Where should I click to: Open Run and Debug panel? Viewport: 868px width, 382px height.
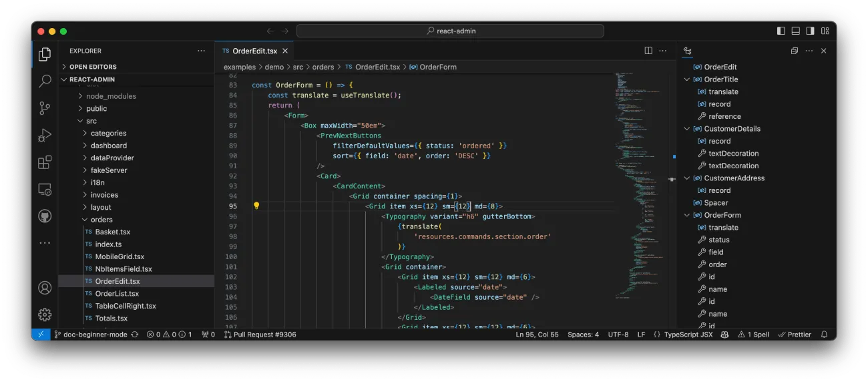[45, 136]
